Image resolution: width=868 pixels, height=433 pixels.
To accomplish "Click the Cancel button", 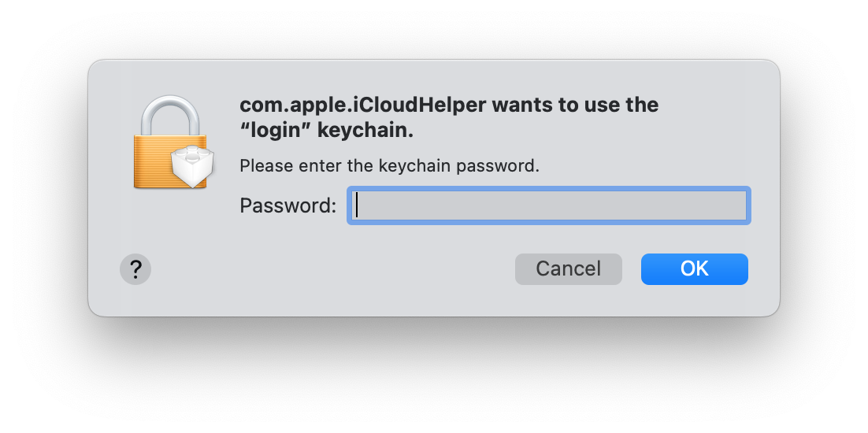I will 569,269.
